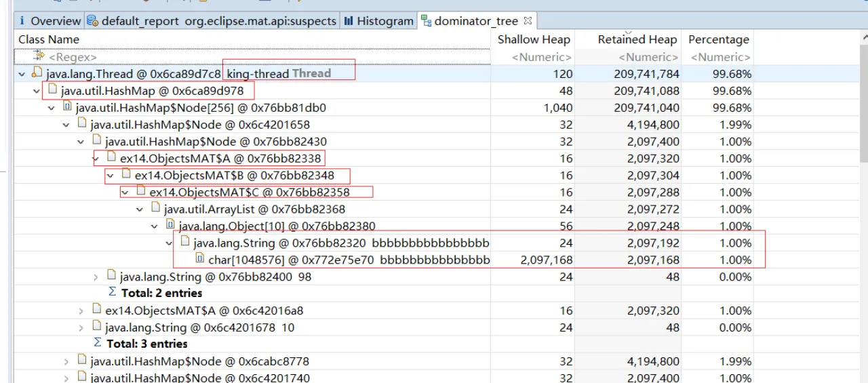Click object icon of ArrayList @ 0x76bb82368

(x=156, y=209)
